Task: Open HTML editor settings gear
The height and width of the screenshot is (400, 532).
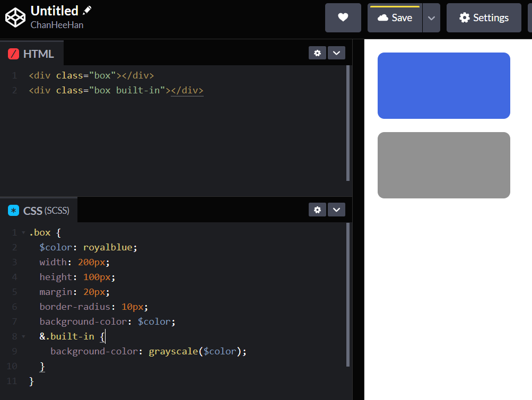Action: pos(317,53)
